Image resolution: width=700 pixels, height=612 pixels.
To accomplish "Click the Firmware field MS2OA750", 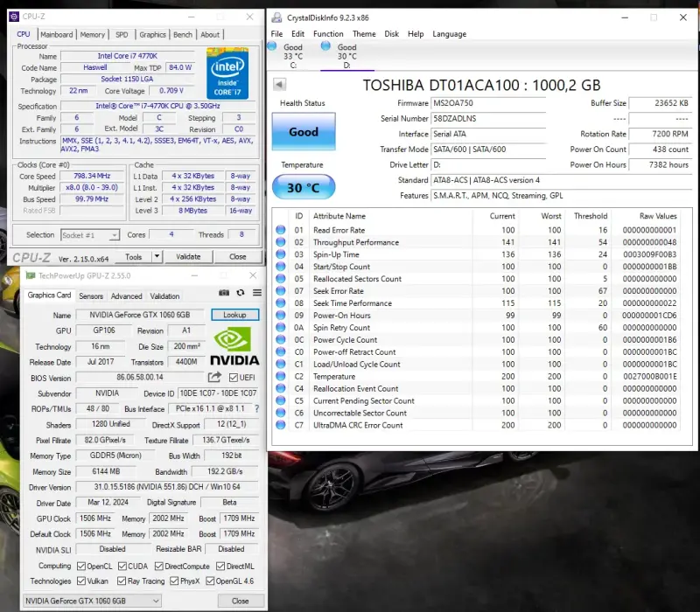I will click(488, 103).
